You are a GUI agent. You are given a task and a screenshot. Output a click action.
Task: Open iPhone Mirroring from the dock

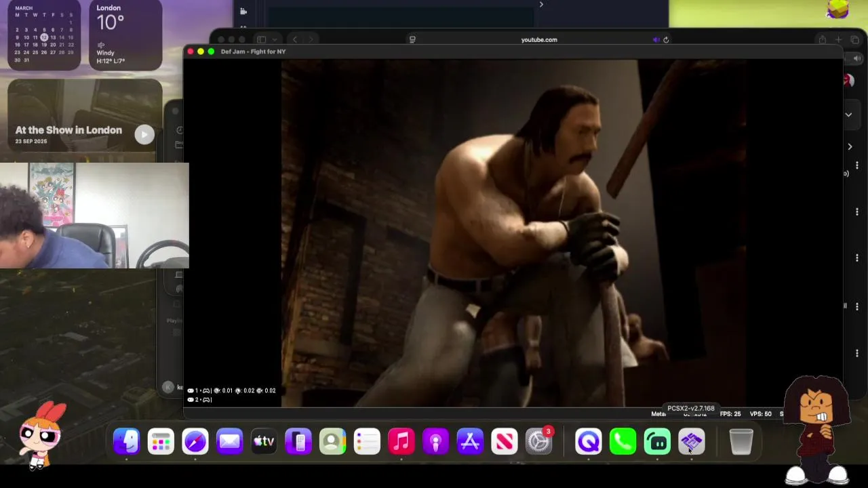click(x=298, y=442)
